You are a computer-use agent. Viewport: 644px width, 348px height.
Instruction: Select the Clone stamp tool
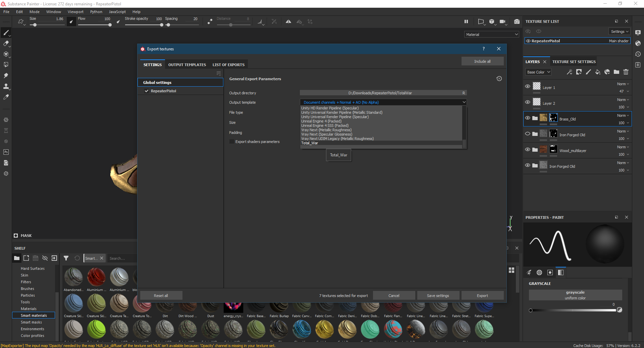(6, 86)
